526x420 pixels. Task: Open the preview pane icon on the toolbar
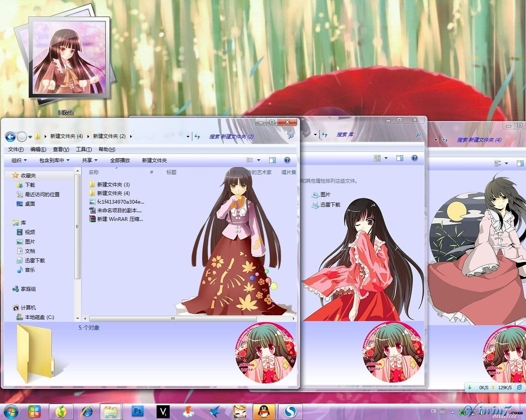[273, 160]
